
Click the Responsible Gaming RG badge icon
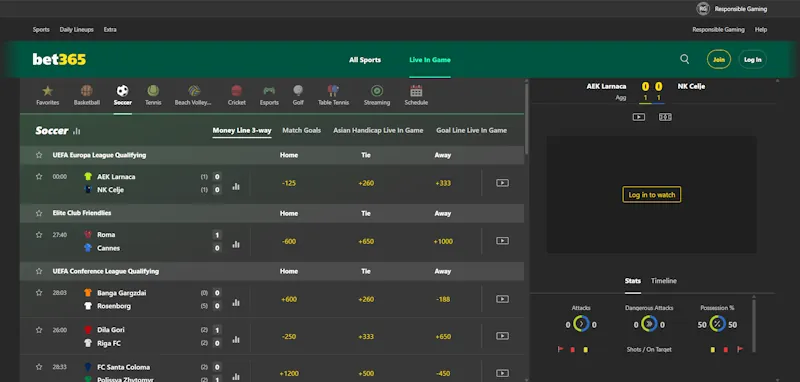[x=703, y=9]
